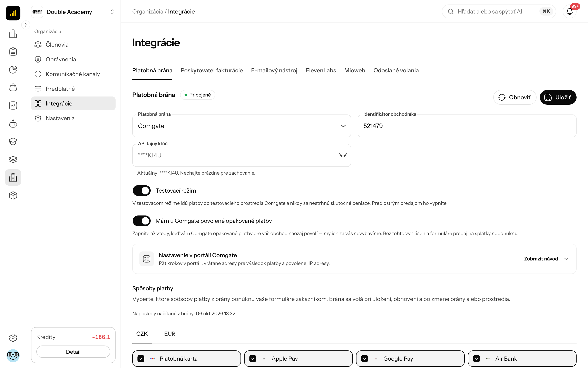Open the trend chart icon in sidebar
This screenshot has height=368, width=588.
coord(13,106)
